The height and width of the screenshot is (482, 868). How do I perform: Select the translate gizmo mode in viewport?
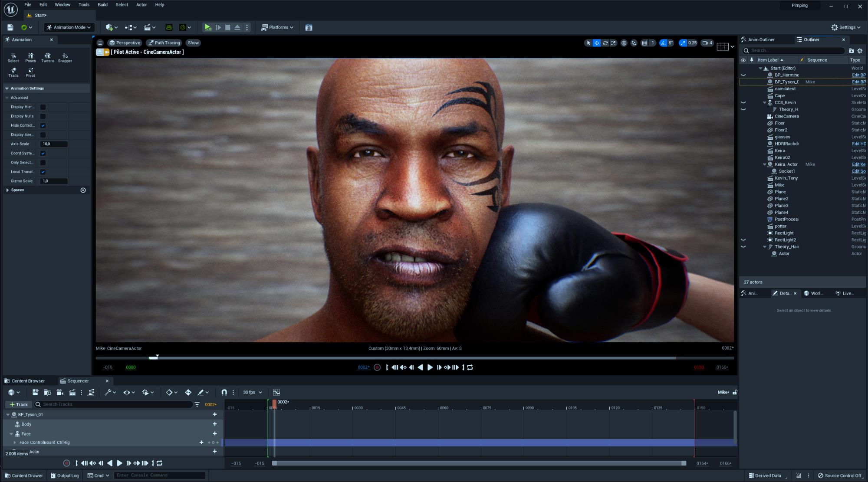click(x=597, y=43)
